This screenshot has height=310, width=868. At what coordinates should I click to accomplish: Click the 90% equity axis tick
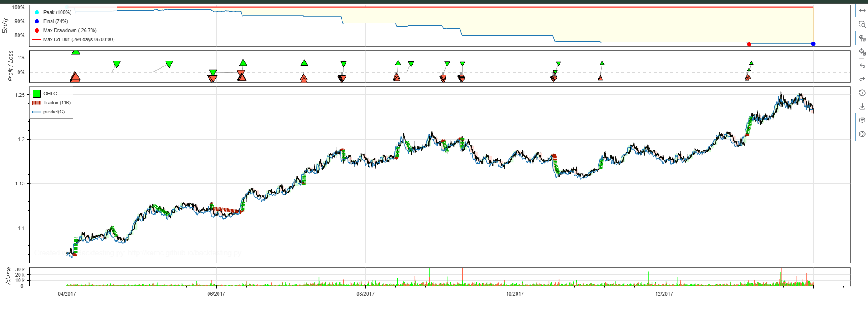(19, 21)
